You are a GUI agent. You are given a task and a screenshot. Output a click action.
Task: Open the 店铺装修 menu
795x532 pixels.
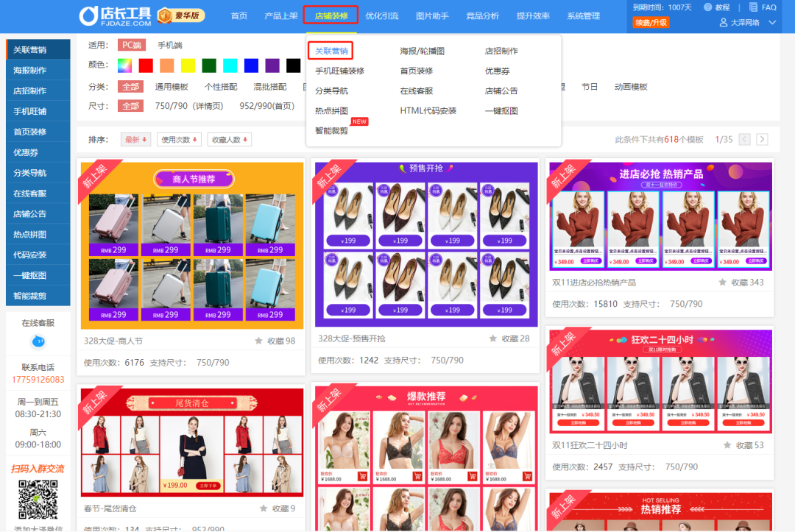[x=331, y=15]
